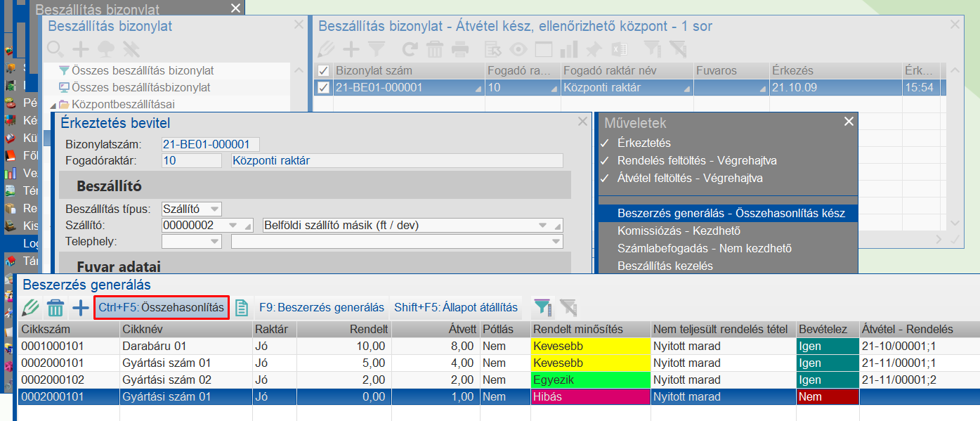Click the search magnifier icon in Beszállítás bizonylat panel
This screenshot has width=980, height=421.
[x=55, y=49]
